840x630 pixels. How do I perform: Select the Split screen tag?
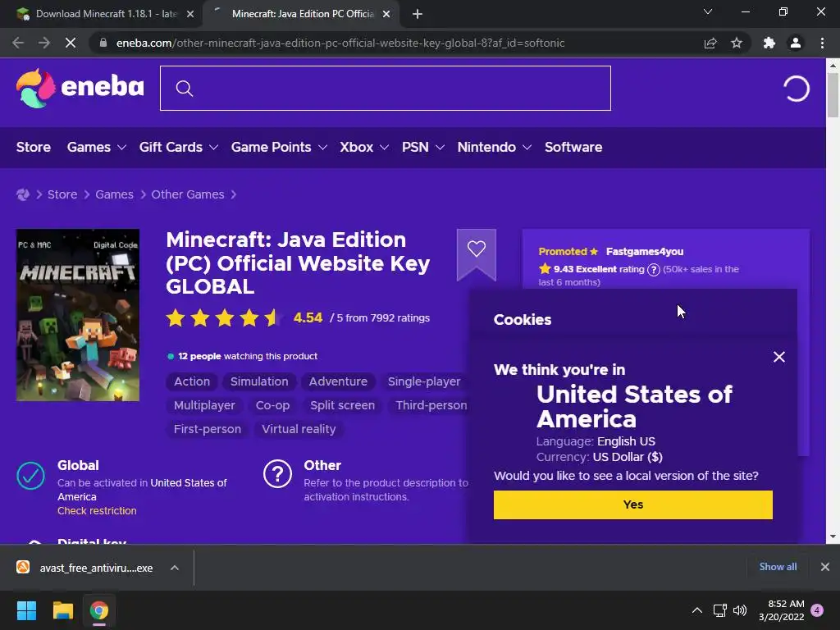point(342,405)
